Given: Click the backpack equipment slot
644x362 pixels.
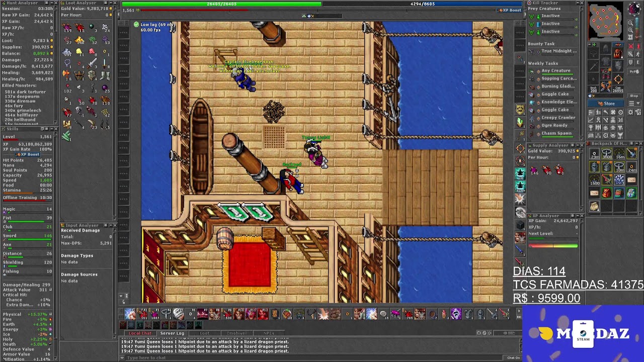Looking at the screenshot, I should click(x=618, y=53).
